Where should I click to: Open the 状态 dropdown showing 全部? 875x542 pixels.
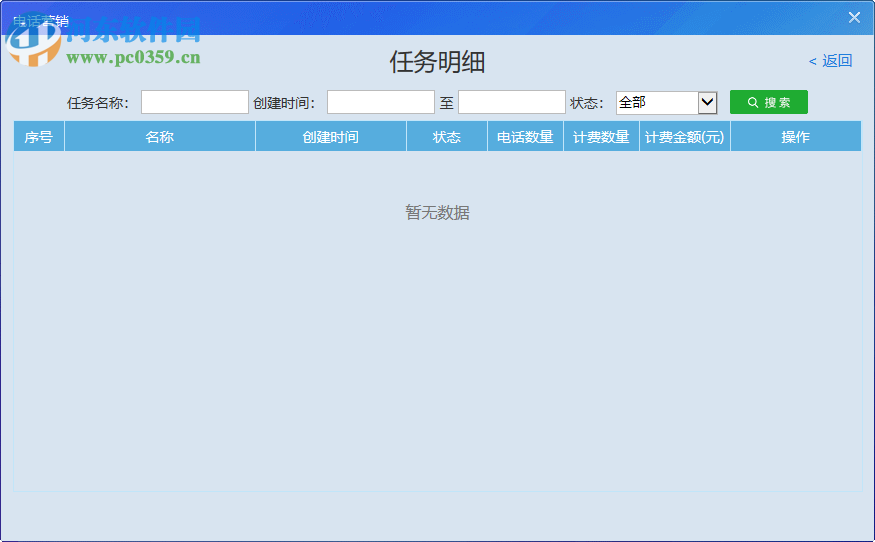pos(666,103)
